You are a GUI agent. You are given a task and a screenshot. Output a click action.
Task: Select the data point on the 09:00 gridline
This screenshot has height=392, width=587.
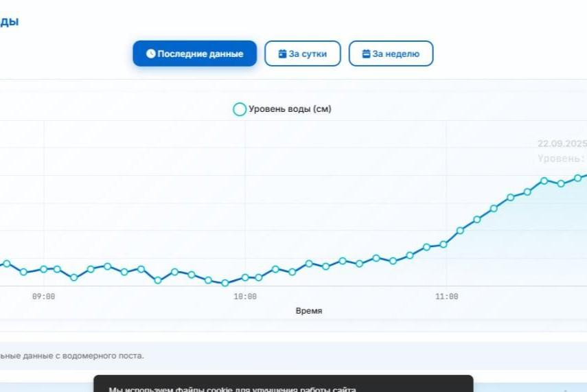(x=43, y=269)
